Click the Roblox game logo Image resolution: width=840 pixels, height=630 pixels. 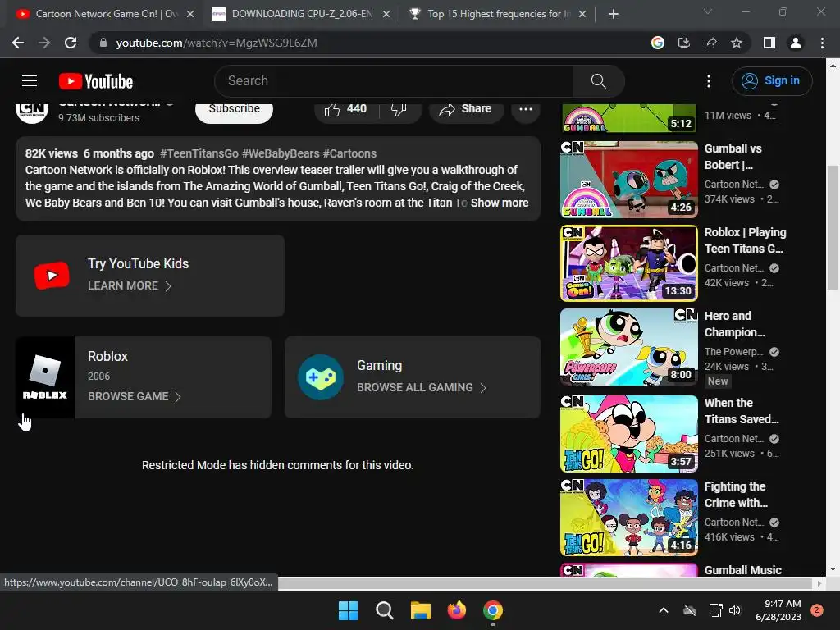[45, 377]
